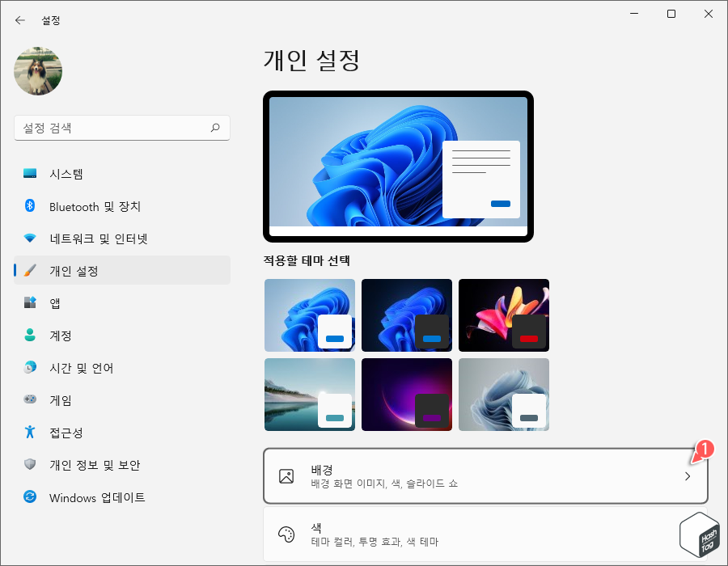Expand the 색 settings row
The width and height of the screenshot is (728, 566).
coord(485,534)
